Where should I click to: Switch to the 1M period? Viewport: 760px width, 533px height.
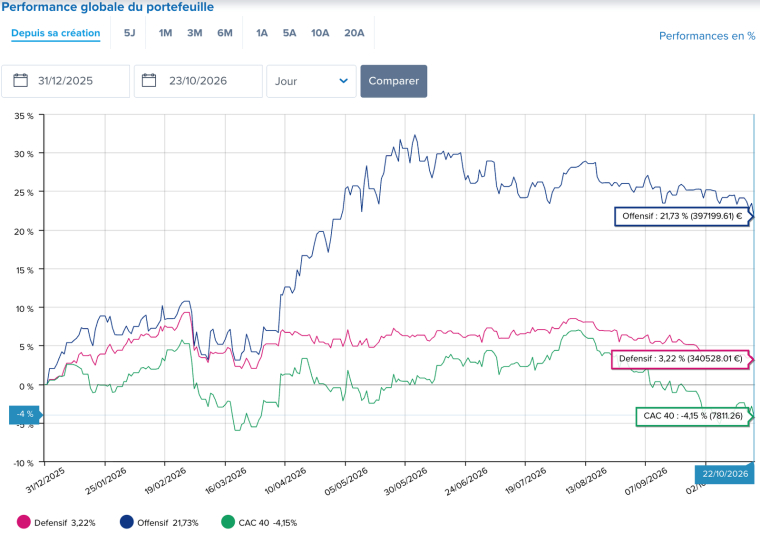(165, 33)
